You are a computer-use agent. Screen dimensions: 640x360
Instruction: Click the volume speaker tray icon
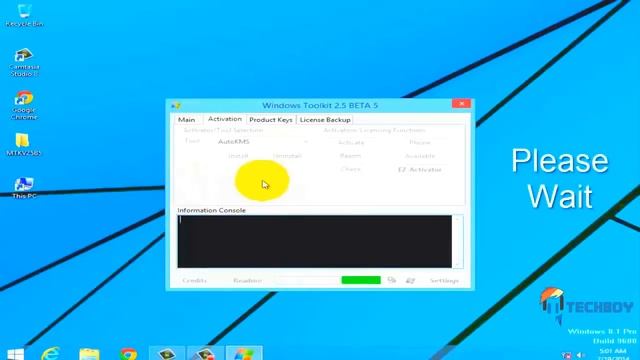(x=580, y=355)
